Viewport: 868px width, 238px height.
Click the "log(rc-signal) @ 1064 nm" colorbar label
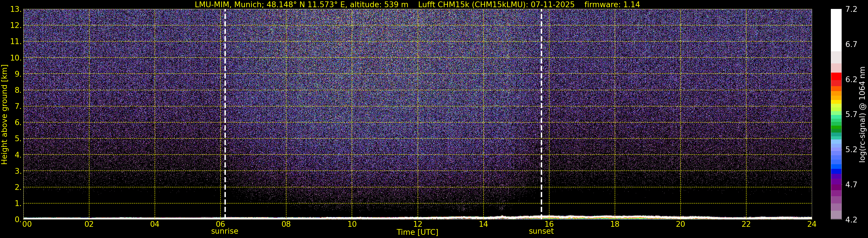pos(862,115)
